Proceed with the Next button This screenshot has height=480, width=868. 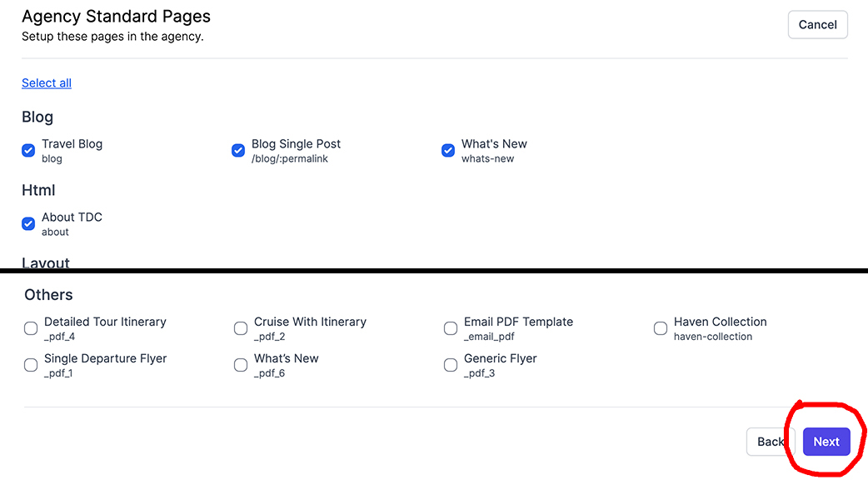[826, 442]
